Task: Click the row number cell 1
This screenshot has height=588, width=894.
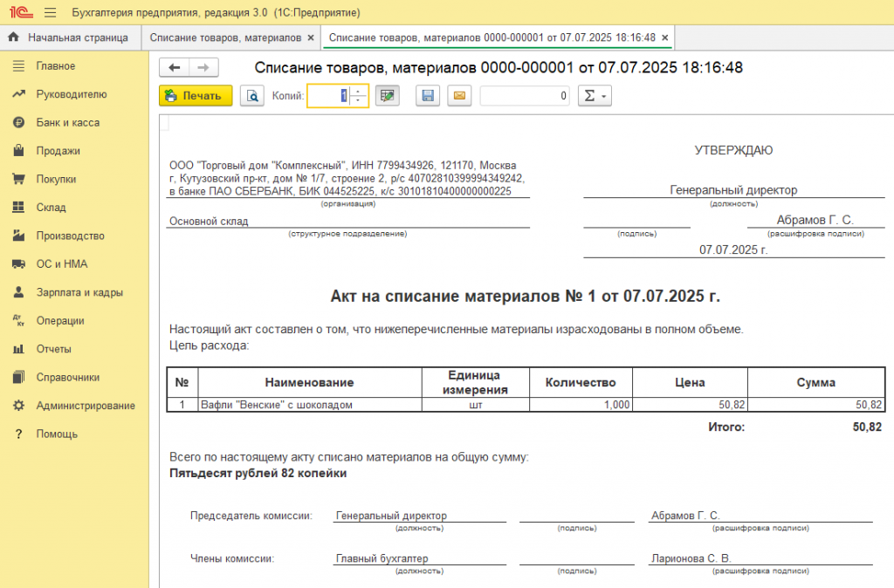Action: 182,405
